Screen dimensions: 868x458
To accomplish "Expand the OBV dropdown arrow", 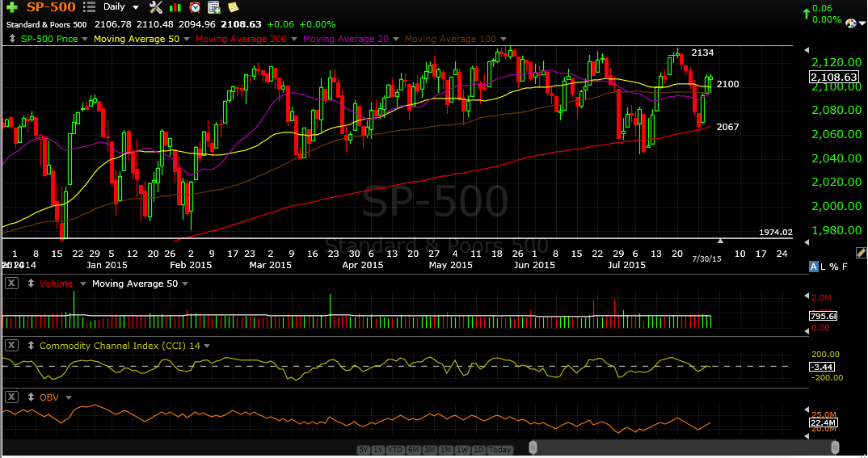I will (x=69, y=397).
